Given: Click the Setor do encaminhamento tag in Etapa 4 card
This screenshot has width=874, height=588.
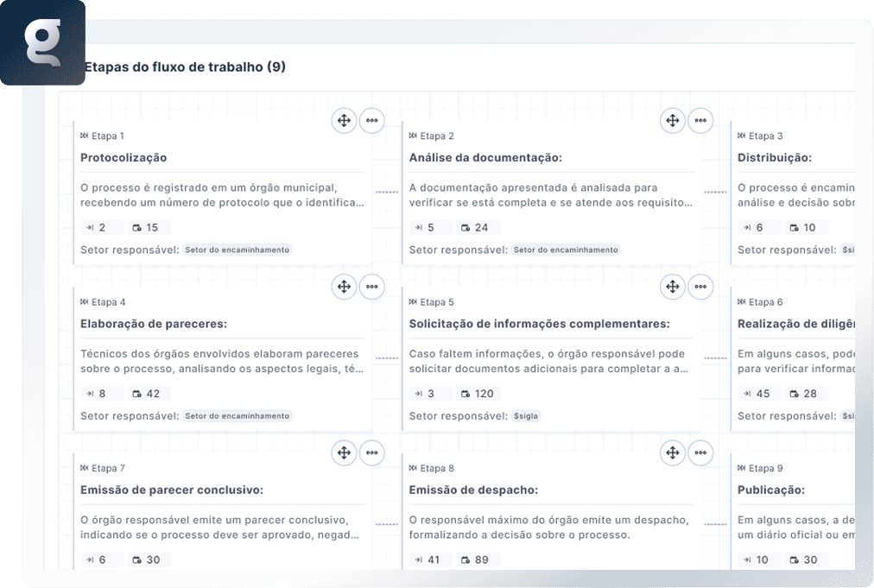Looking at the screenshot, I should point(237,416).
